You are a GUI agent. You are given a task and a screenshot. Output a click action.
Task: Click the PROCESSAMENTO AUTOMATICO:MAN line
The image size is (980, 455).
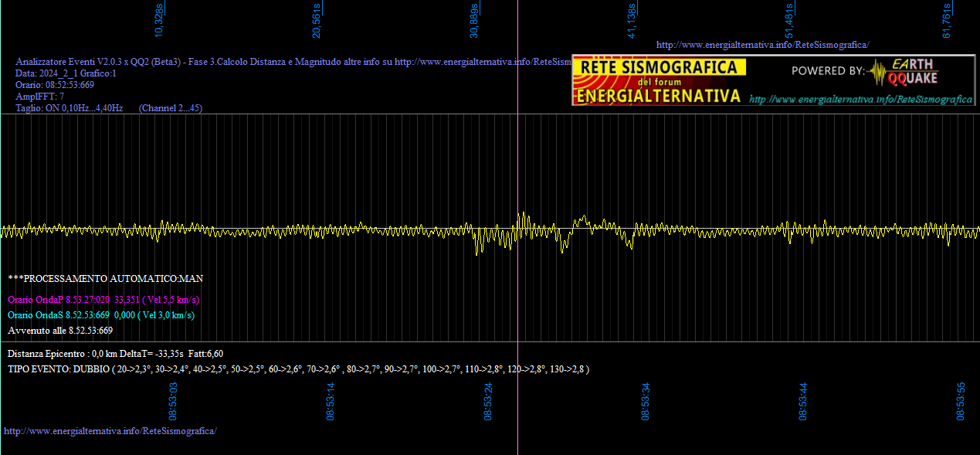(x=106, y=278)
